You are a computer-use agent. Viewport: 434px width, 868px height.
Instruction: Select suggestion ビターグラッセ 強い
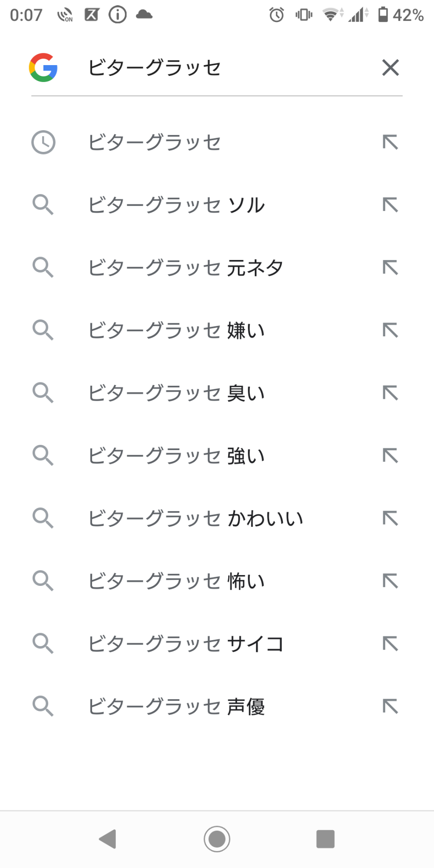click(x=176, y=456)
